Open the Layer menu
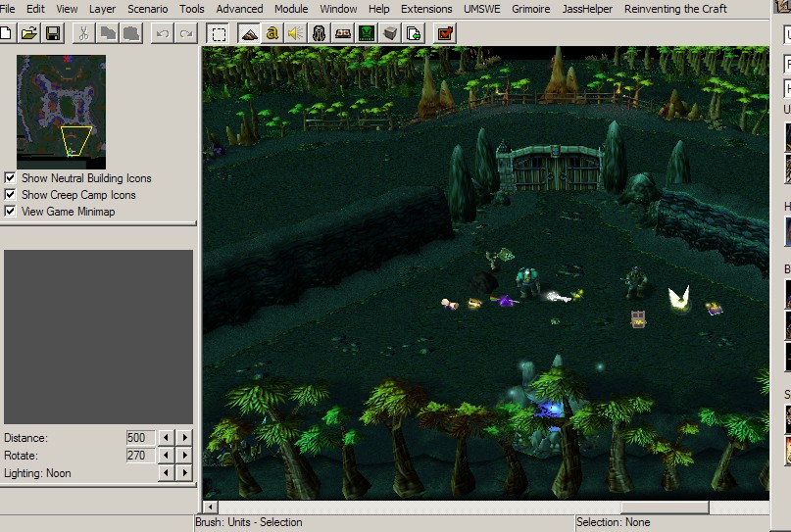 [102, 9]
